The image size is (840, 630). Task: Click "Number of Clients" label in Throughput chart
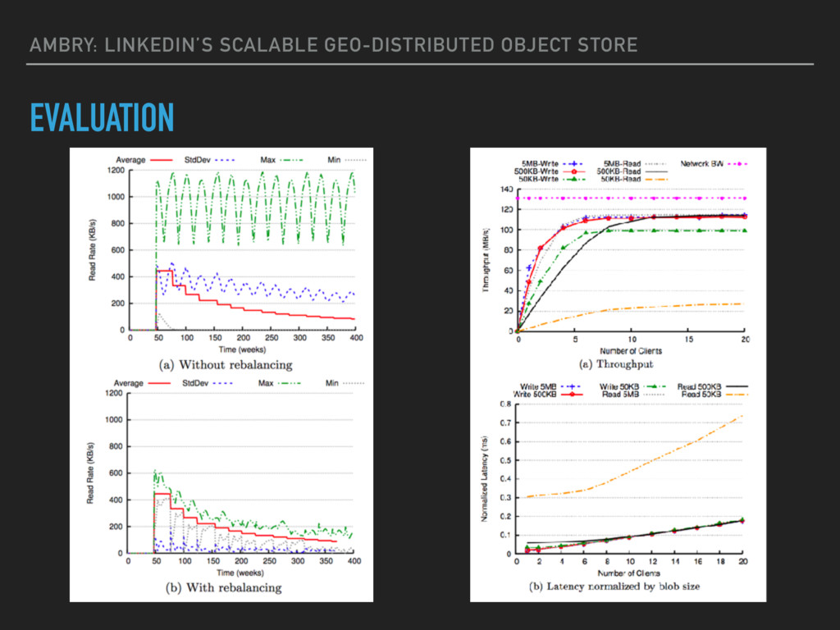pyautogui.click(x=631, y=351)
